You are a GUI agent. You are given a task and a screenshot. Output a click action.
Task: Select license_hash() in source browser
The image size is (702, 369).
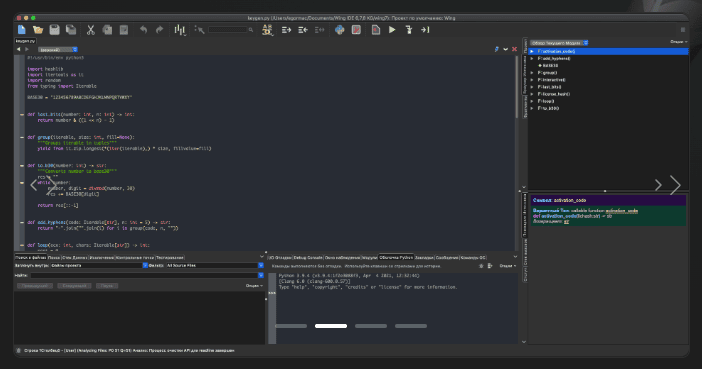point(554,94)
